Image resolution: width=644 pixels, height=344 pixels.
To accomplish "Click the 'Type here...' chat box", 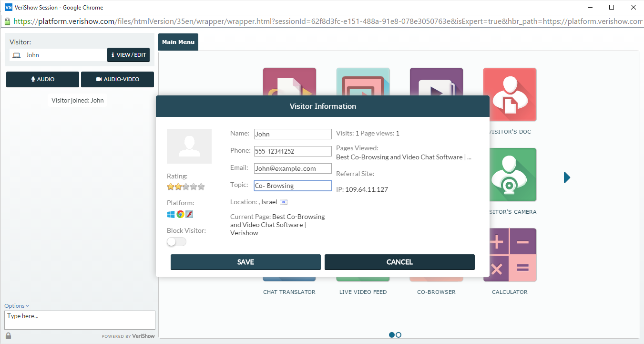I will click(80, 320).
